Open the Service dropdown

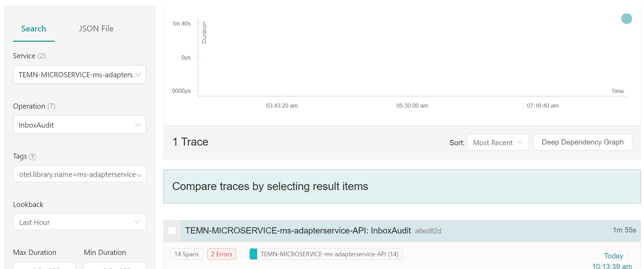click(79, 74)
